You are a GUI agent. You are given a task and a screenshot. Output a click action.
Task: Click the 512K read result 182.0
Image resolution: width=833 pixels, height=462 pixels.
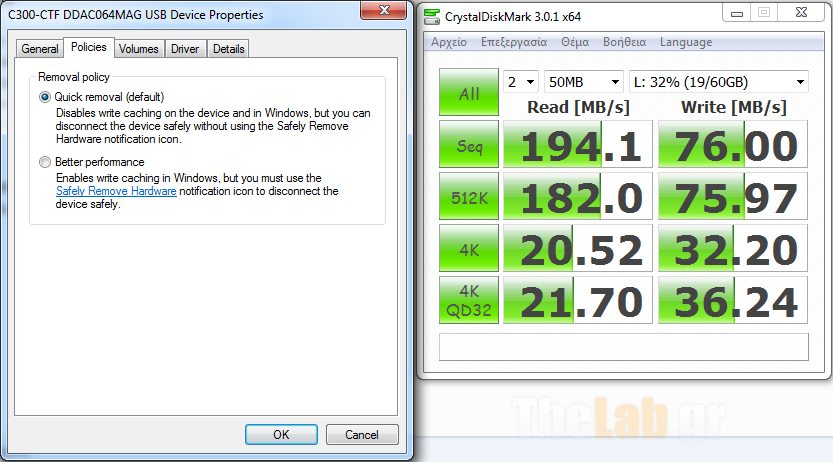tap(578, 196)
